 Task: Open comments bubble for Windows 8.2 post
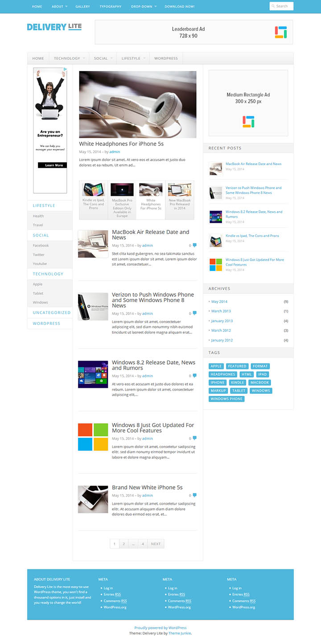click(x=194, y=375)
